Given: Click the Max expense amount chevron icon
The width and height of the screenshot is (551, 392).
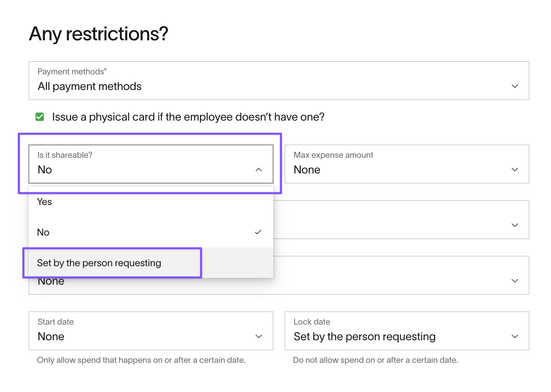Looking at the screenshot, I should [x=515, y=170].
